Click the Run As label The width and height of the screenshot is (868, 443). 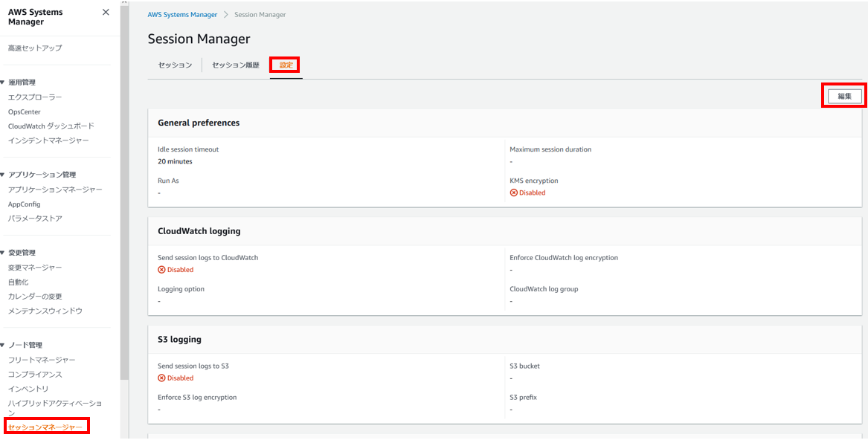coord(168,181)
